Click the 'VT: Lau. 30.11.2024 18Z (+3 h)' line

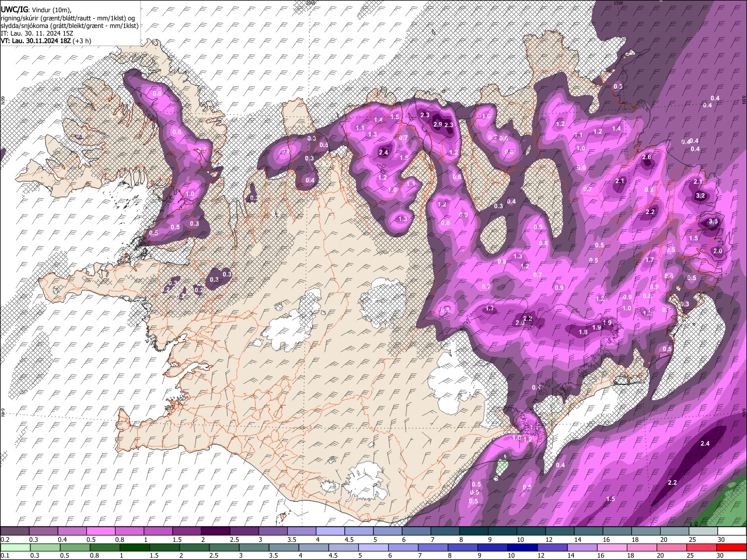coord(46,41)
